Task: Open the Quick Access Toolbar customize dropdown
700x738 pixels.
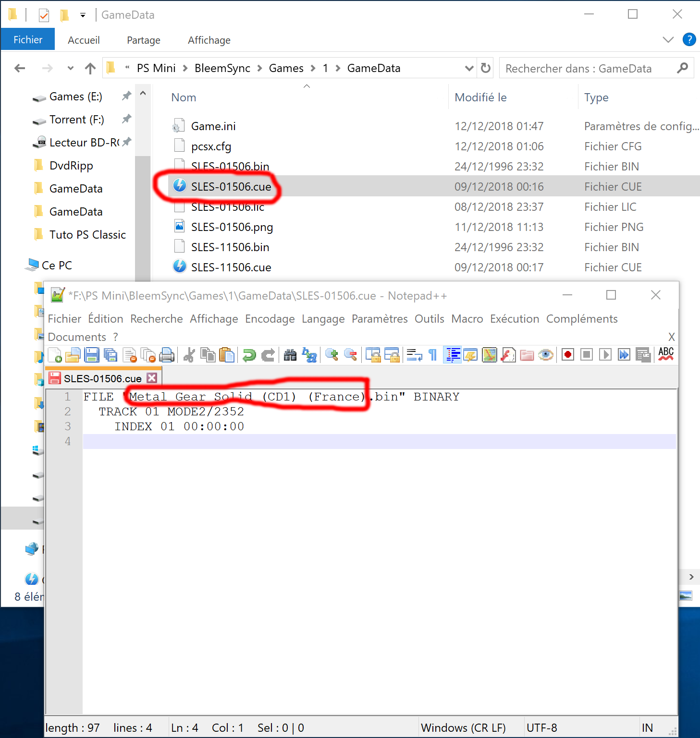Action: tap(83, 15)
